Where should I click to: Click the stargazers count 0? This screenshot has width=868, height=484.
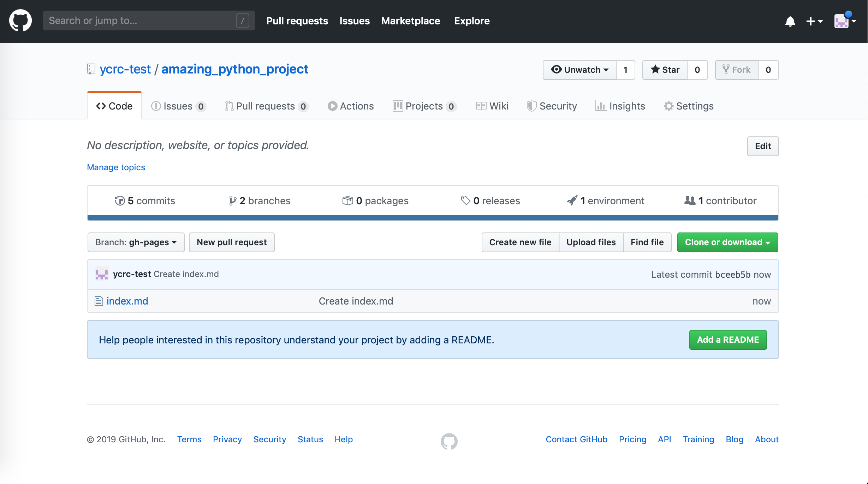697,70
